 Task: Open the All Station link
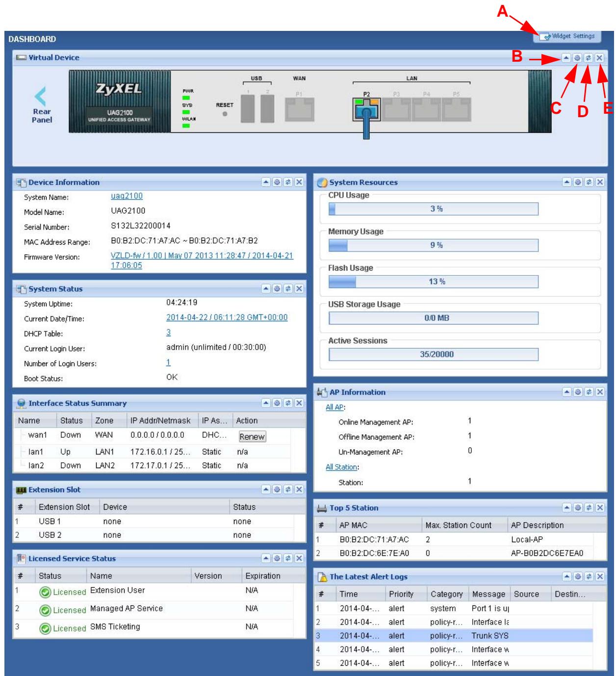(341, 467)
